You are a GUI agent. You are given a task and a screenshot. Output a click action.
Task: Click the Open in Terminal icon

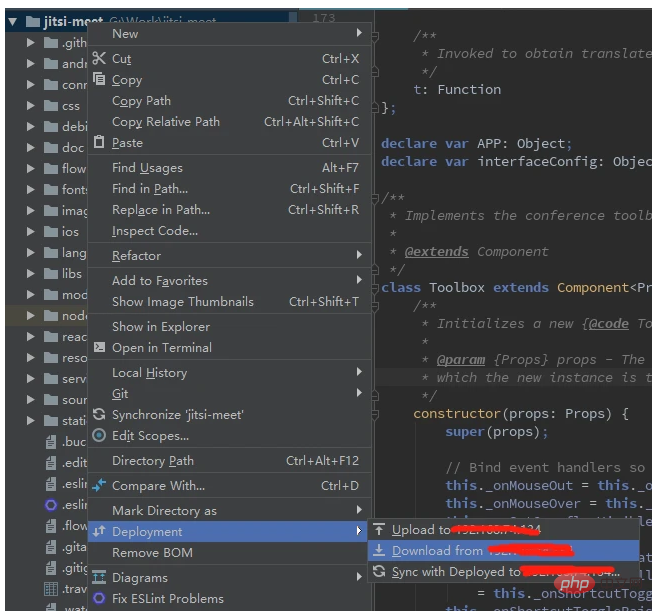point(99,347)
